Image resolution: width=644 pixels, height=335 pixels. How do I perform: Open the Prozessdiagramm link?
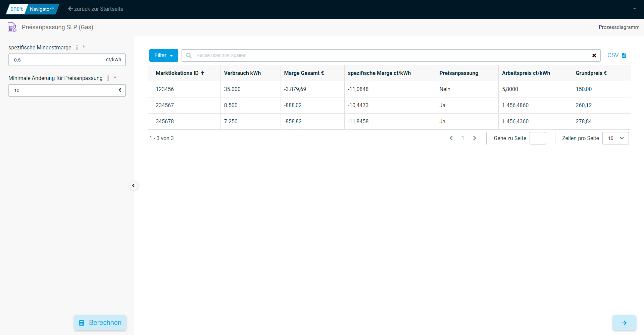coord(619,27)
